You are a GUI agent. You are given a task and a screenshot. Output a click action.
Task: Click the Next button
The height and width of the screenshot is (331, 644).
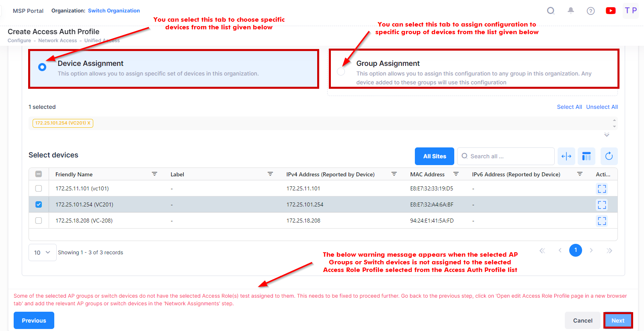click(617, 321)
